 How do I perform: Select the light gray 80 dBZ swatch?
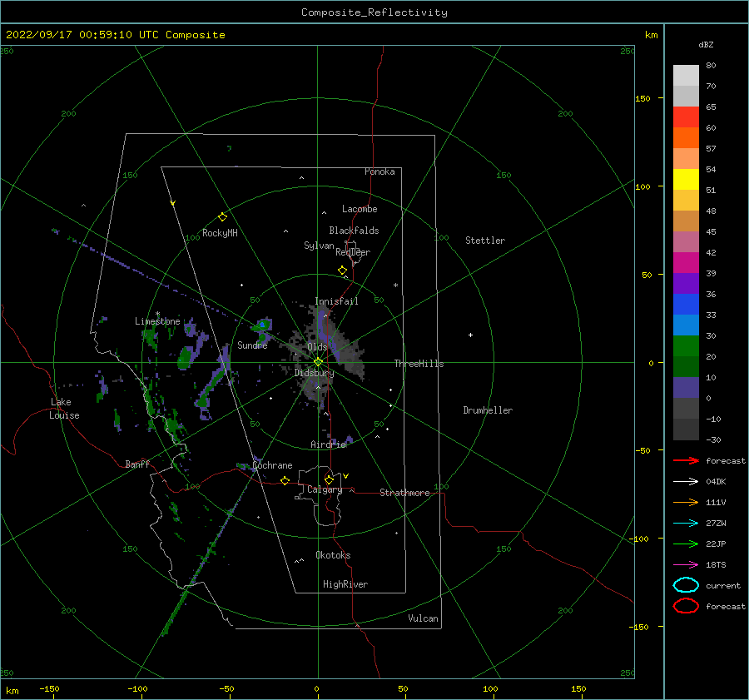tap(686, 76)
